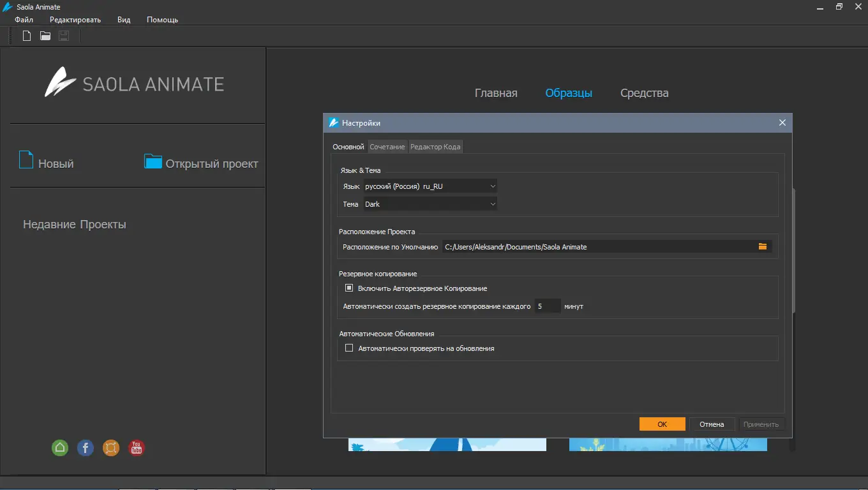Click the Открытый проект link
The height and width of the screenshot is (490, 868).
pyautogui.click(x=212, y=164)
